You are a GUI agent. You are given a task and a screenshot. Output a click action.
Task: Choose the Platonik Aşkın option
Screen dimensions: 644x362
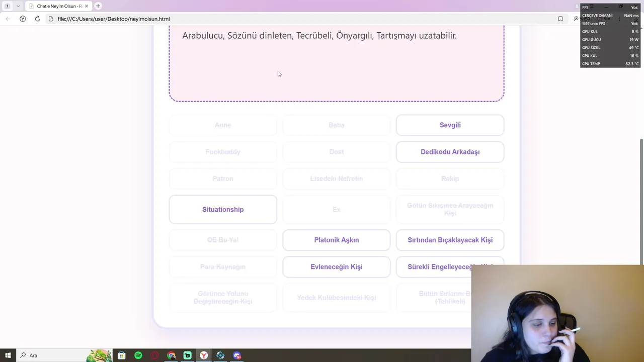337,240
